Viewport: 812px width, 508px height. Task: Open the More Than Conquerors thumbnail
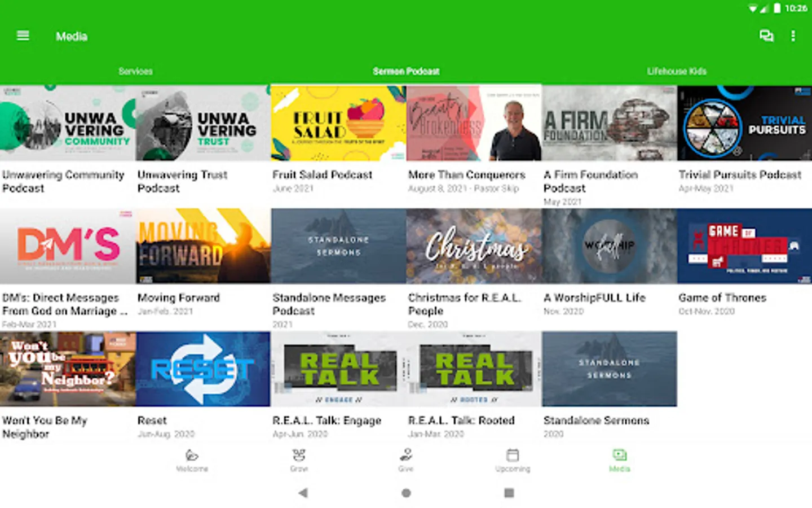(x=474, y=123)
